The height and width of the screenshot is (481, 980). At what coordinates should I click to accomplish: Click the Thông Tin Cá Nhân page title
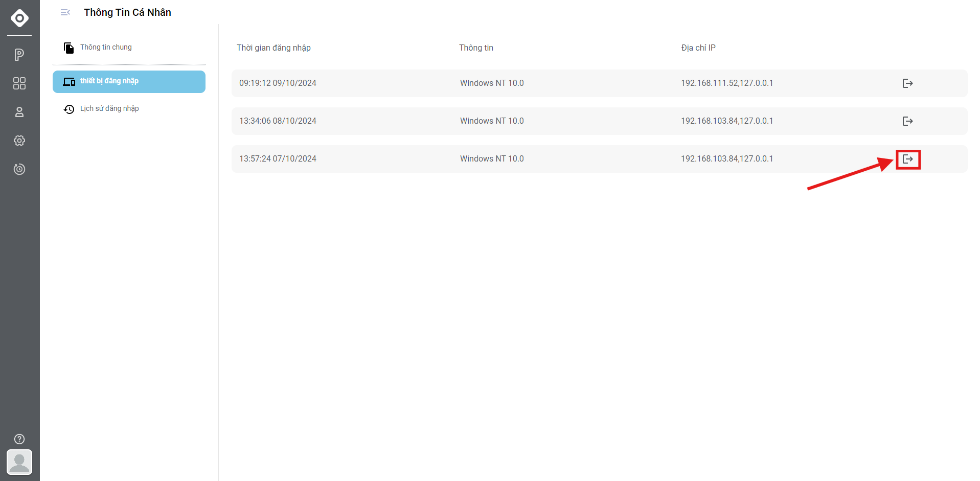[x=127, y=12]
